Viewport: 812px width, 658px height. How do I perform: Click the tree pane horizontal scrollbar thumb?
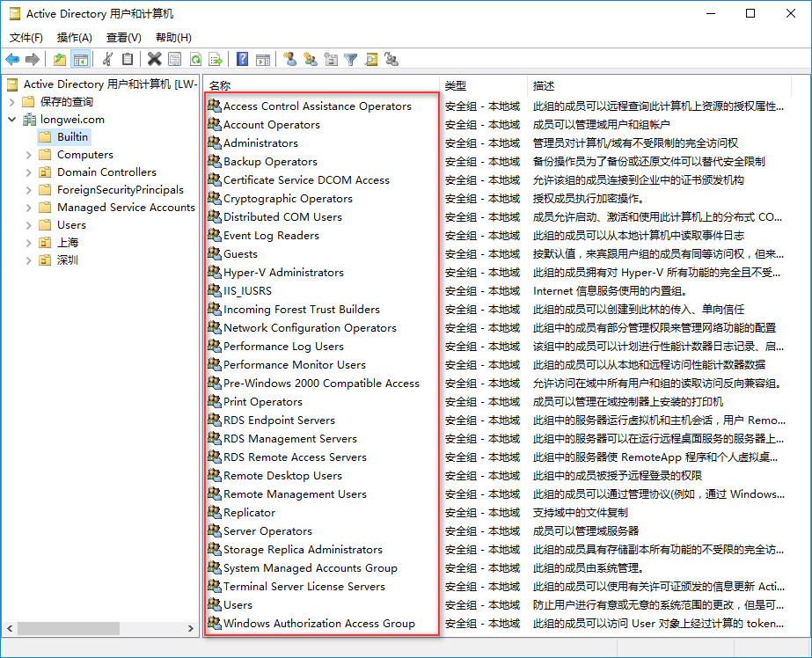tap(69, 628)
